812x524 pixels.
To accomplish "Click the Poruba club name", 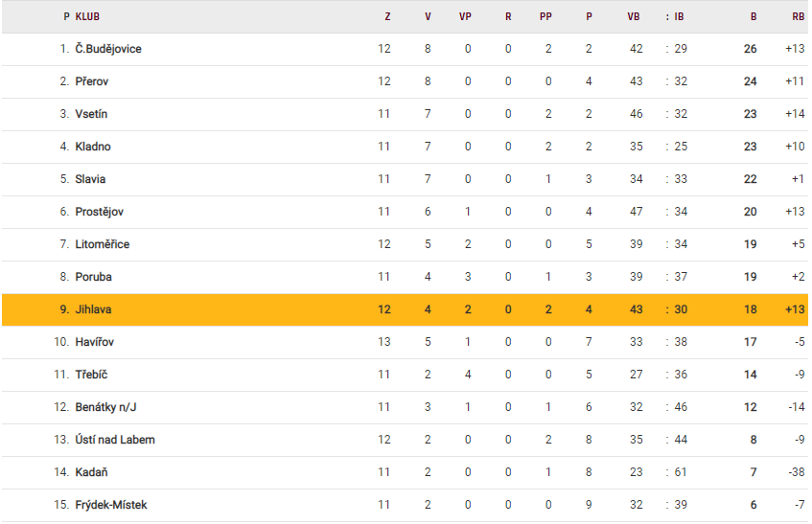I will coord(93,277).
